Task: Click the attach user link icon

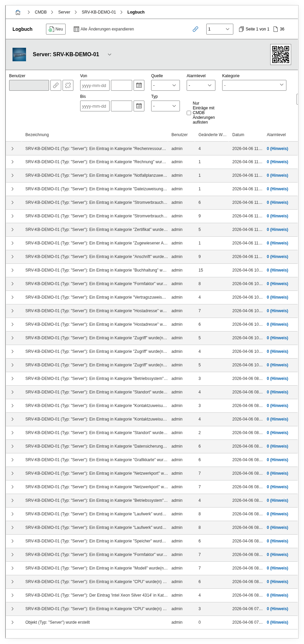Action: click(x=56, y=85)
